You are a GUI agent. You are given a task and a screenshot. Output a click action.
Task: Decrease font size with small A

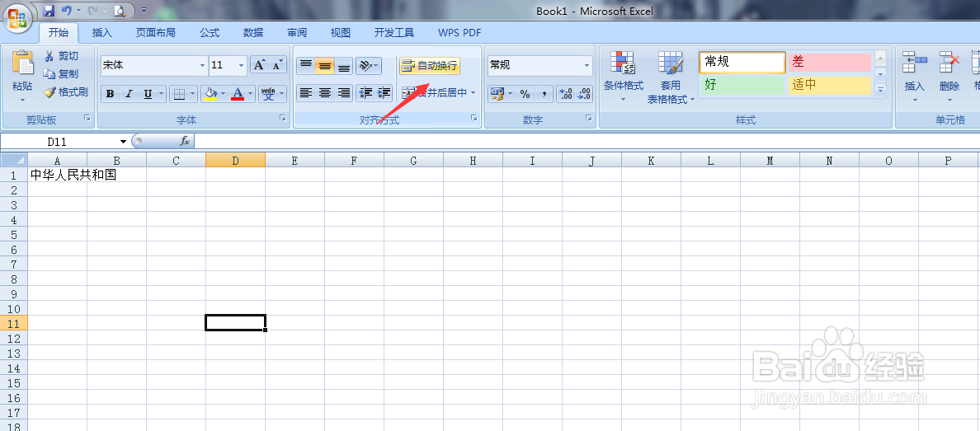point(277,65)
